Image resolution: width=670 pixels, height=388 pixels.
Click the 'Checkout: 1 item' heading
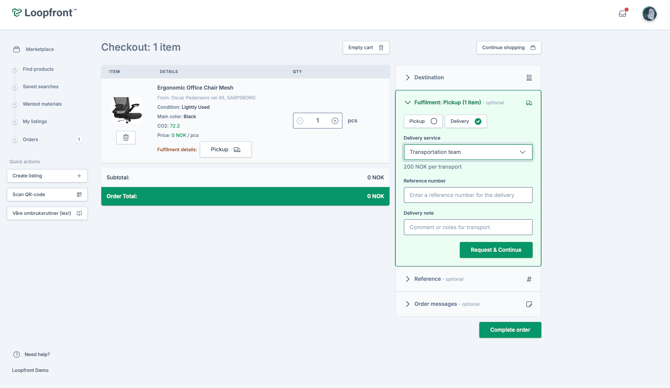[141, 47]
